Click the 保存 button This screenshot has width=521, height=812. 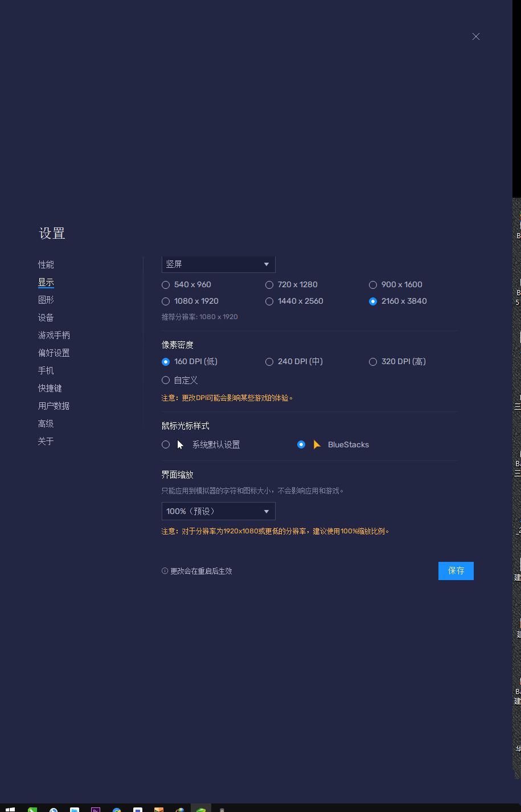[x=456, y=570]
